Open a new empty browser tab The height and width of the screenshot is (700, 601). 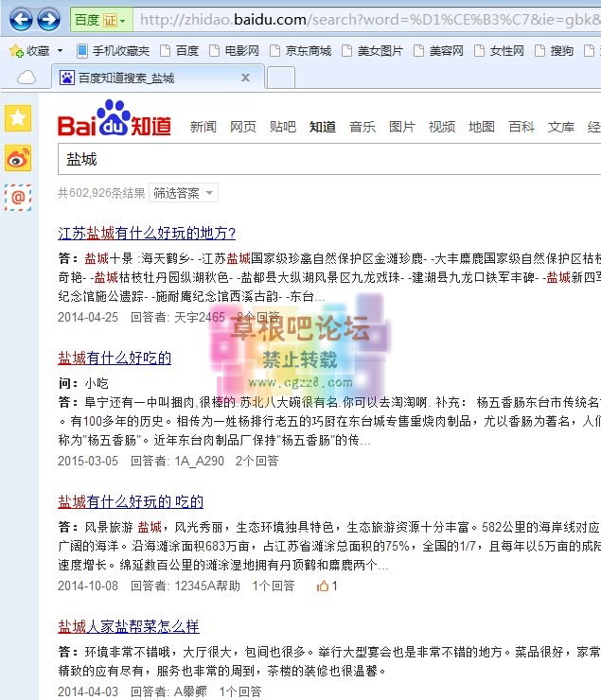tap(280, 78)
